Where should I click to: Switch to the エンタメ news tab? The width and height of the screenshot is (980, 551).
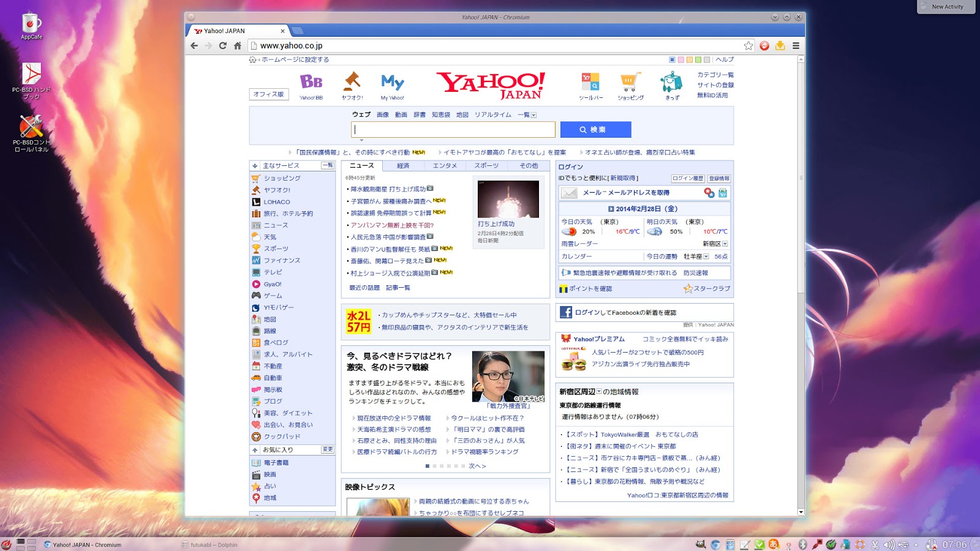pos(445,166)
